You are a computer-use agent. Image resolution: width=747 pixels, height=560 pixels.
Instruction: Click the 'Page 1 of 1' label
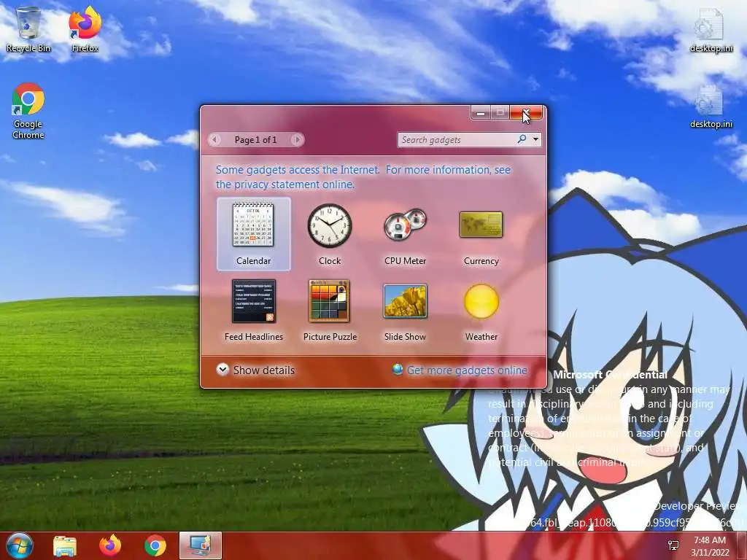point(255,139)
